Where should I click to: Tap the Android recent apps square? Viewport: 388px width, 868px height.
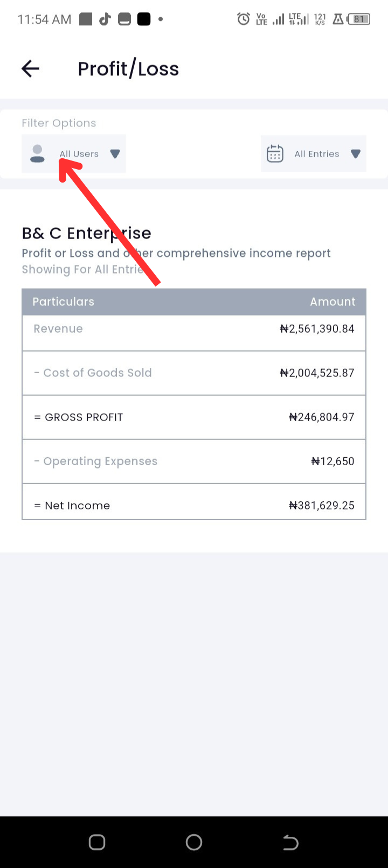[97, 842]
